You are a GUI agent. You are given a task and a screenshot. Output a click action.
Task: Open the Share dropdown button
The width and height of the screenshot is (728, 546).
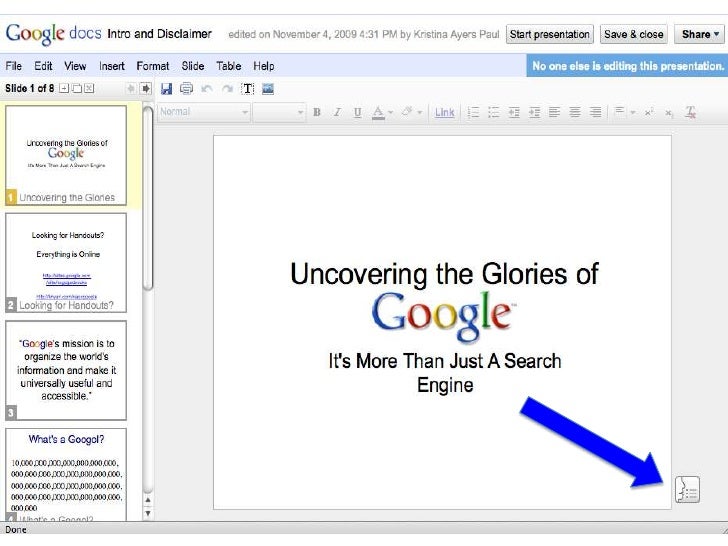700,34
